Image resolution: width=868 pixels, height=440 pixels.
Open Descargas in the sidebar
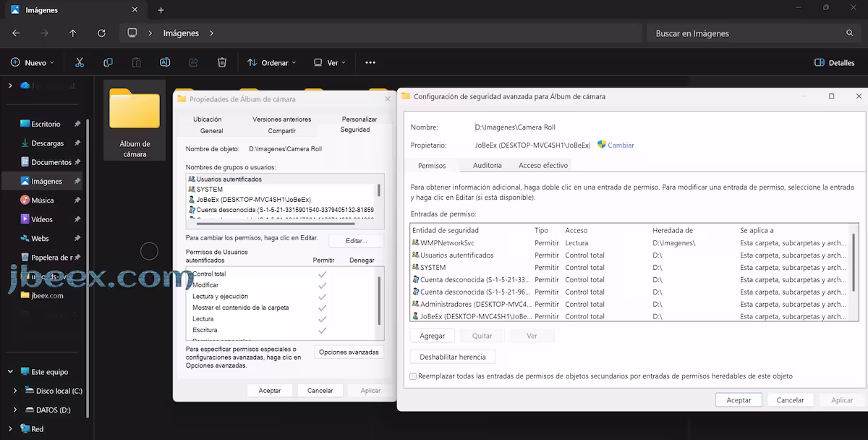click(x=47, y=143)
